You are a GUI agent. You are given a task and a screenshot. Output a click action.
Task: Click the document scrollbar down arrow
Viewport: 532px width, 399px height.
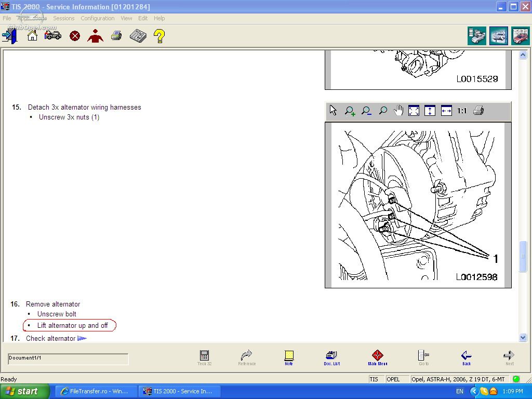click(x=523, y=337)
